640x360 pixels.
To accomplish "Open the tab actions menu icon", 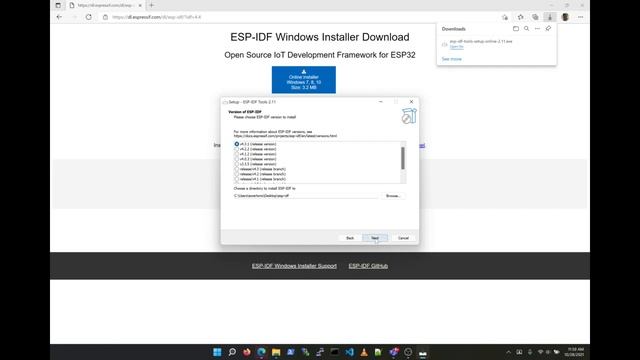I will 58,5.
